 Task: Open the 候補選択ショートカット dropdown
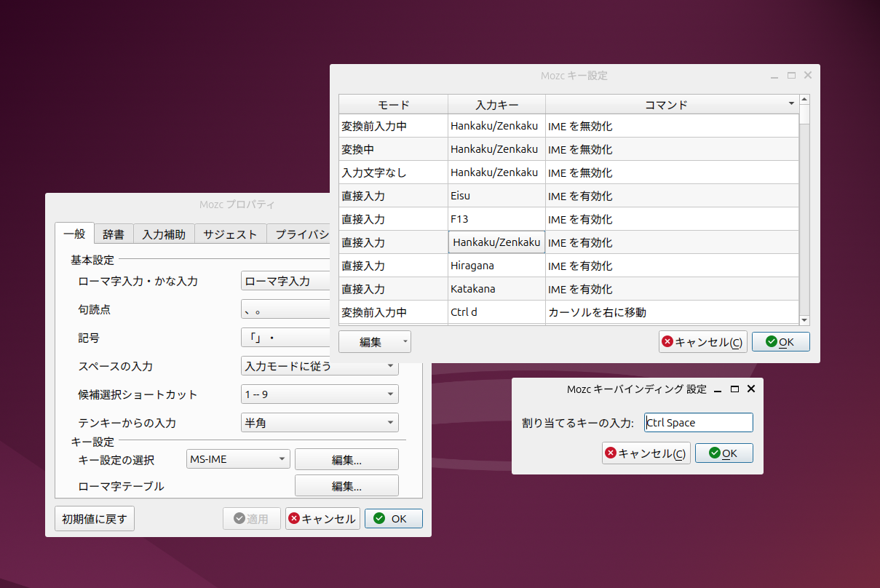[320, 394]
